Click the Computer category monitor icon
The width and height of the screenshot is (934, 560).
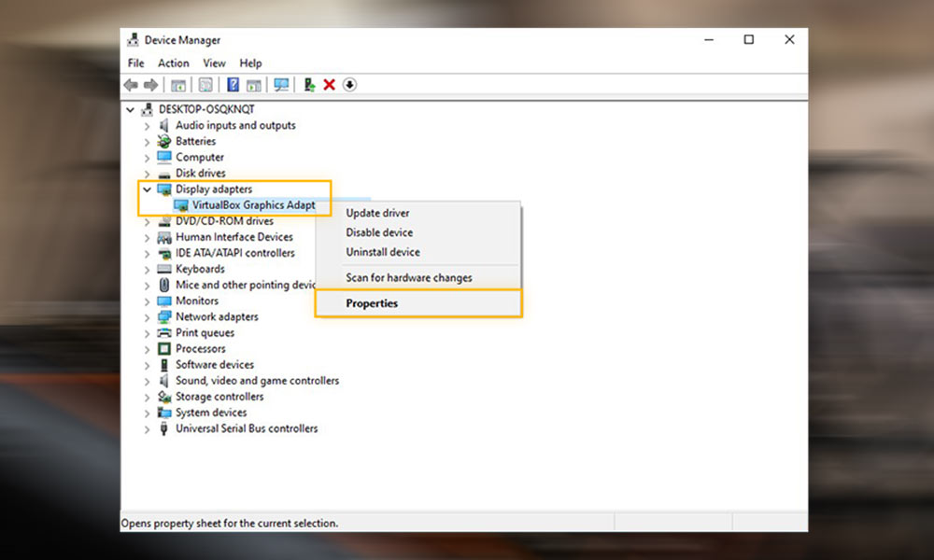click(163, 157)
